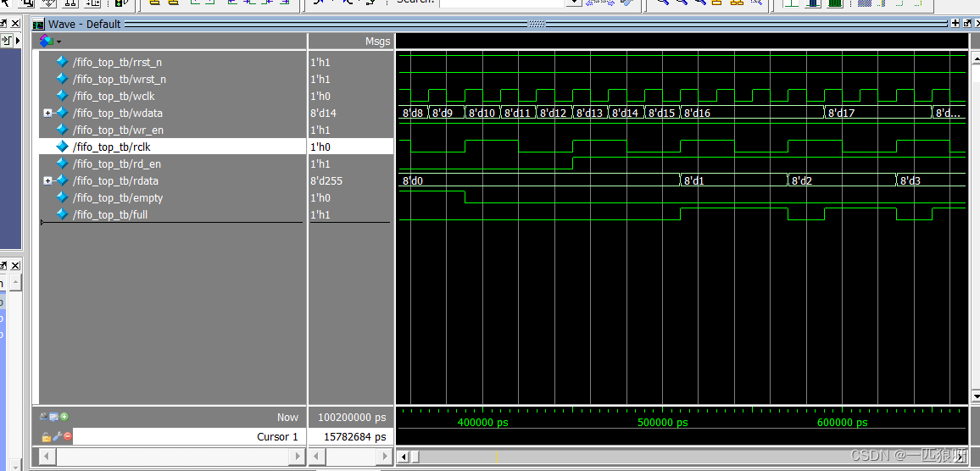Image resolution: width=980 pixels, height=471 pixels.
Task: Select the /fifo_top_tb/wr_en signal name
Action: coord(118,130)
